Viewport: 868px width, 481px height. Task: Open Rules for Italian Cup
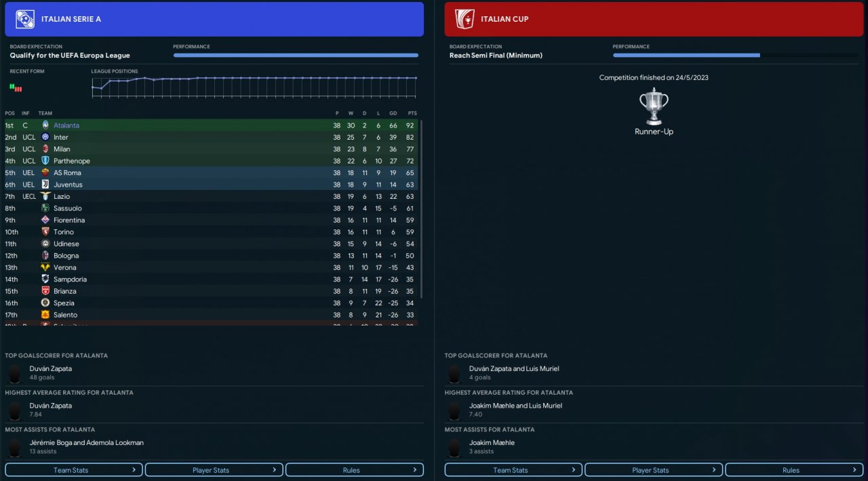coord(794,470)
